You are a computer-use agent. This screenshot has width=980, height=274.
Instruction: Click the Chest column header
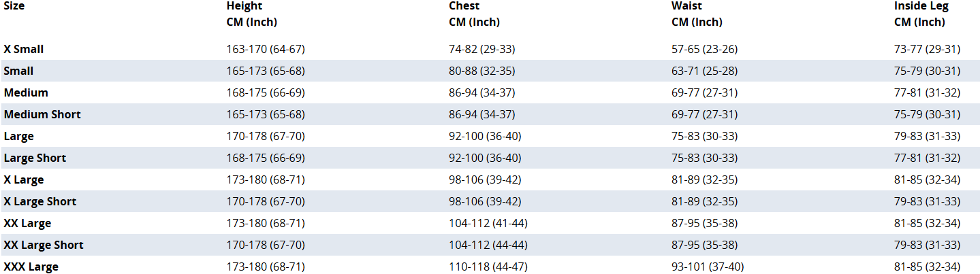pyautogui.click(x=474, y=14)
